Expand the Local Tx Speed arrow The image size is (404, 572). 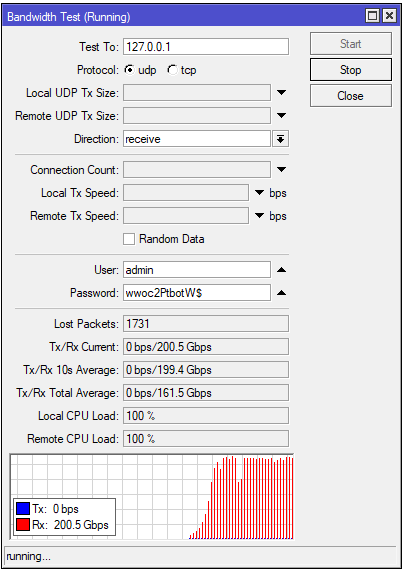pos(259,193)
